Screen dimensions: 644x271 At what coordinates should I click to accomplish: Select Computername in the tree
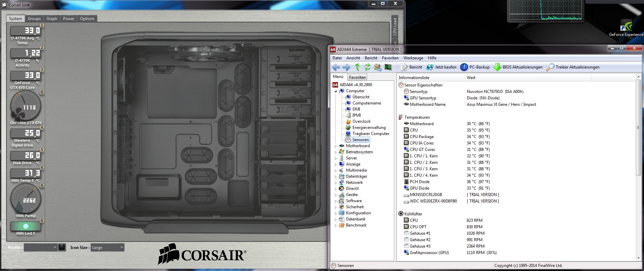(366, 103)
